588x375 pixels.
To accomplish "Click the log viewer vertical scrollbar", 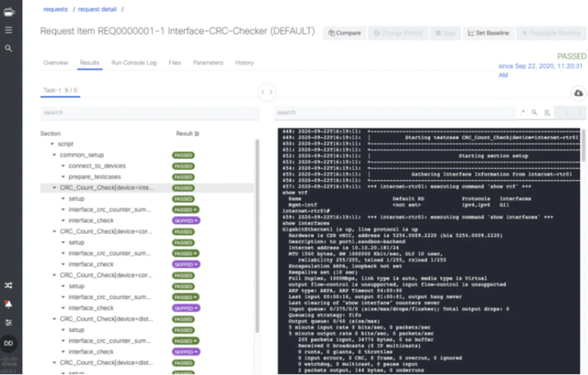I will (584, 146).
